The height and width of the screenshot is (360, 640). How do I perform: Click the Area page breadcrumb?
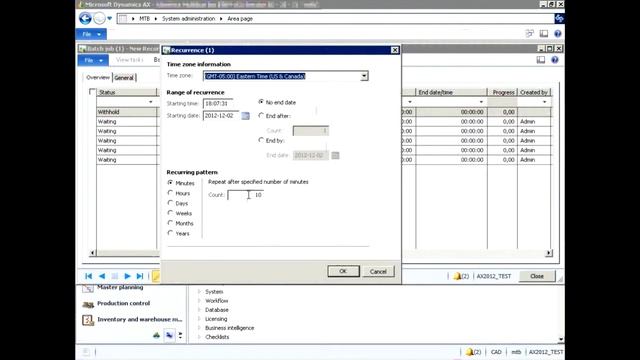pos(240,19)
